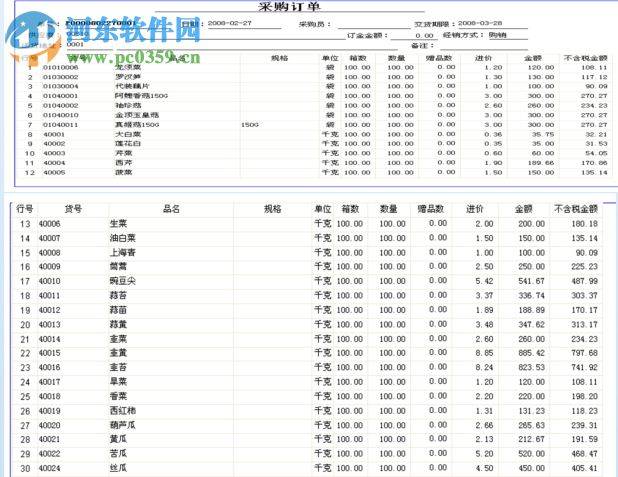The width and height of the screenshot is (618, 477).
Task: Select the 苦瓜 product name
Action: [x=118, y=454]
